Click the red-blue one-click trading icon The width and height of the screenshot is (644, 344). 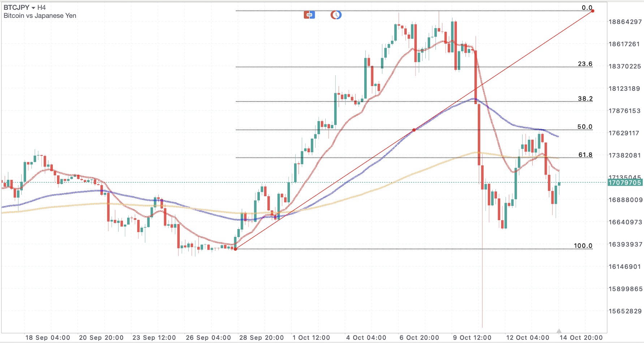[309, 15]
